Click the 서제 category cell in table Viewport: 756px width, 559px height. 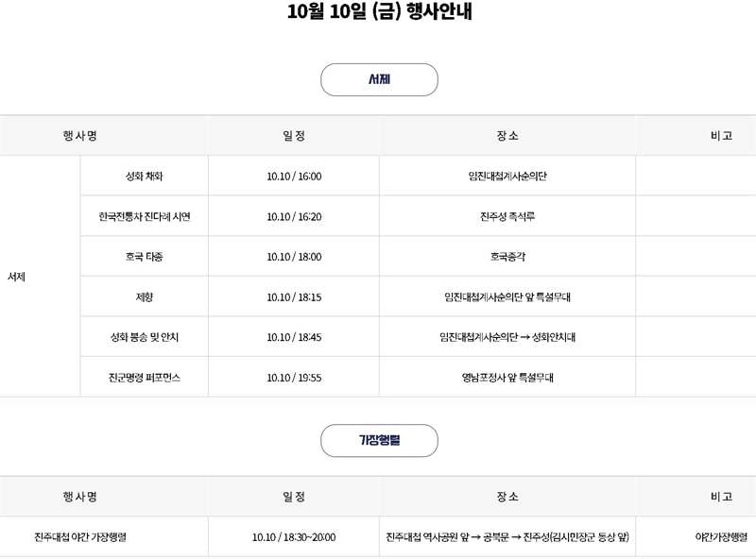click(16, 277)
